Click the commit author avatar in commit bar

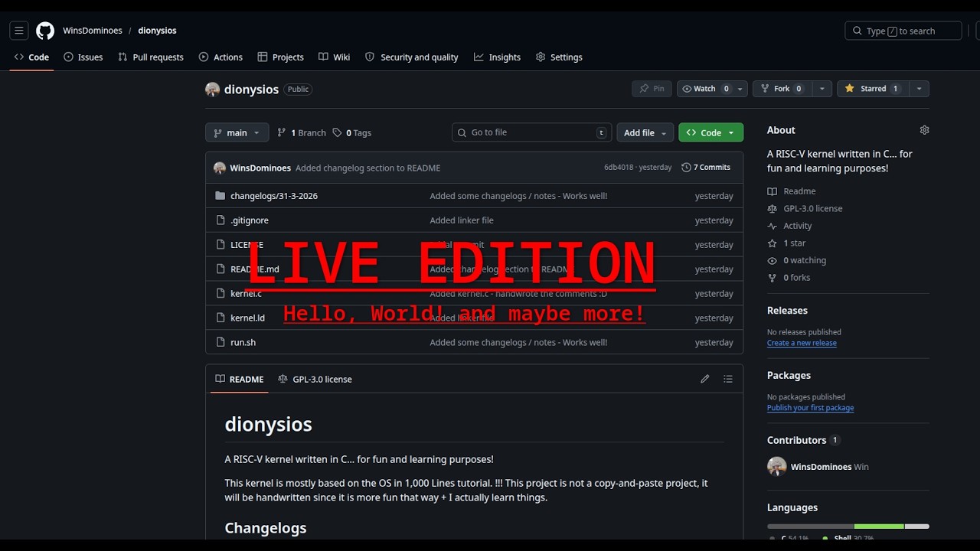220,168
